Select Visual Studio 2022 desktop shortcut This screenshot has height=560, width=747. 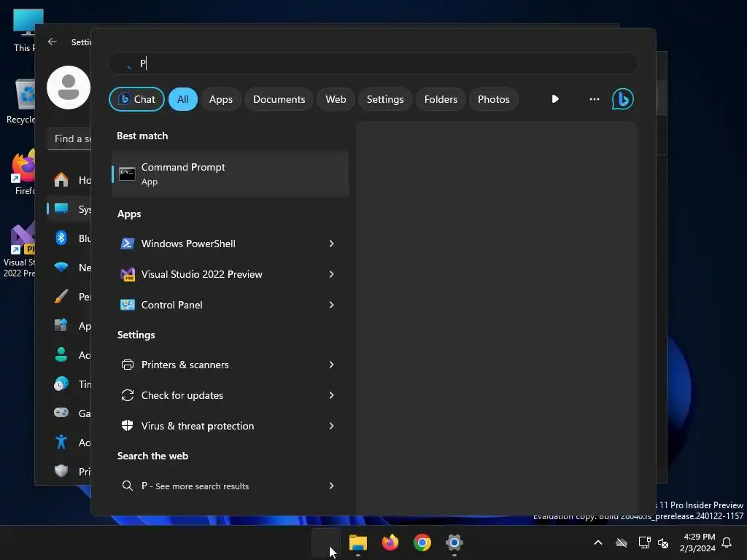[x=19, y=250]
